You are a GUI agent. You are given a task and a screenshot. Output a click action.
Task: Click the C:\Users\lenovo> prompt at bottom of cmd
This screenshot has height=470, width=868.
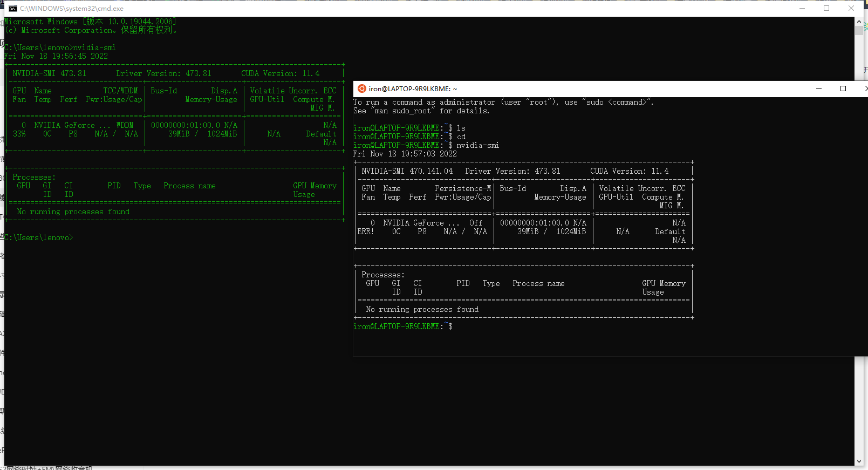tap(38, 237)
